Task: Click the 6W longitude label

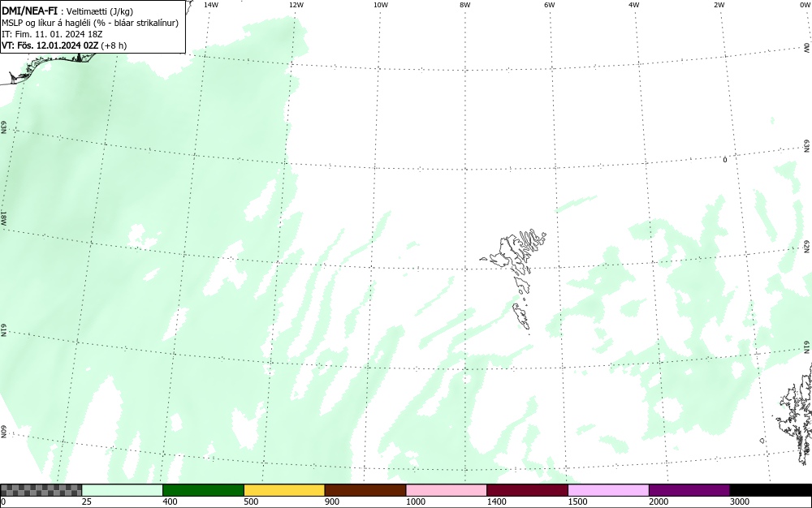Action: [550, 5]
